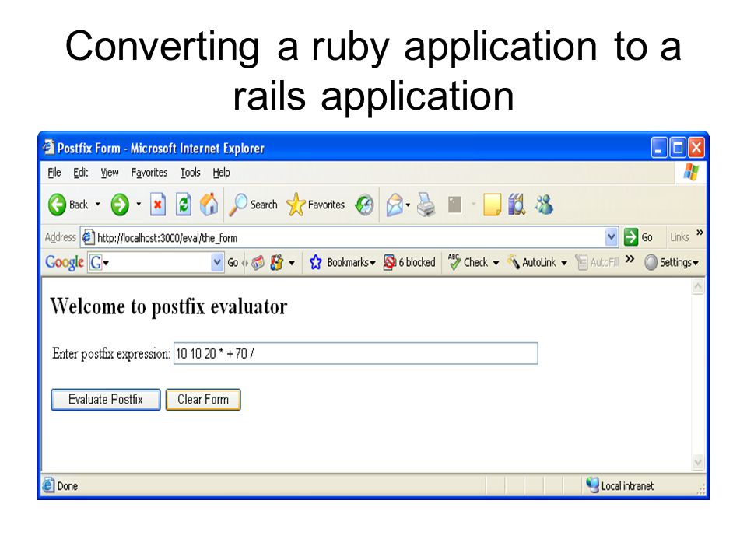
Task: Stop page loading with red X icon
Action: (158, 205)
